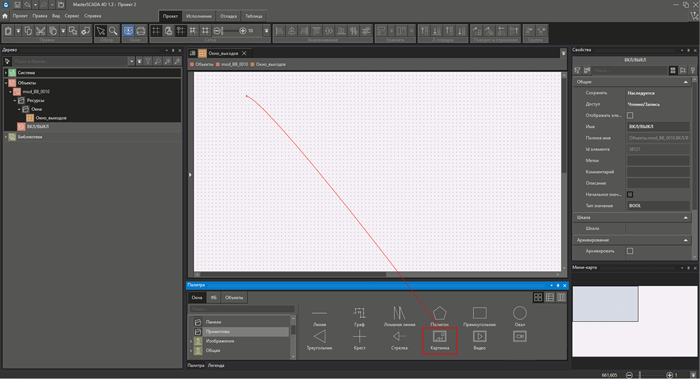Toggle the Начальное значение checkbox

coord(630,194)
